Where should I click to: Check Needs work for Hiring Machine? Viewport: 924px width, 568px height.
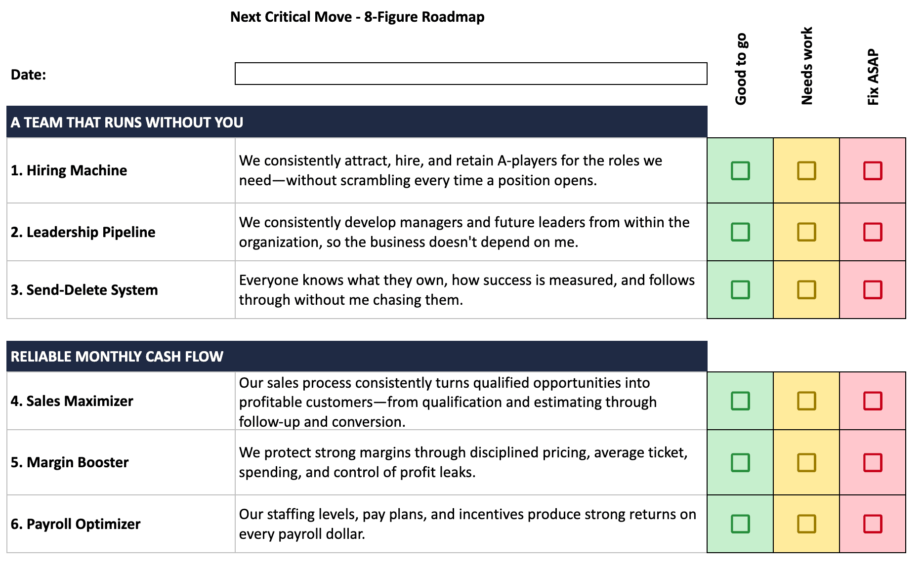point(806,170)
